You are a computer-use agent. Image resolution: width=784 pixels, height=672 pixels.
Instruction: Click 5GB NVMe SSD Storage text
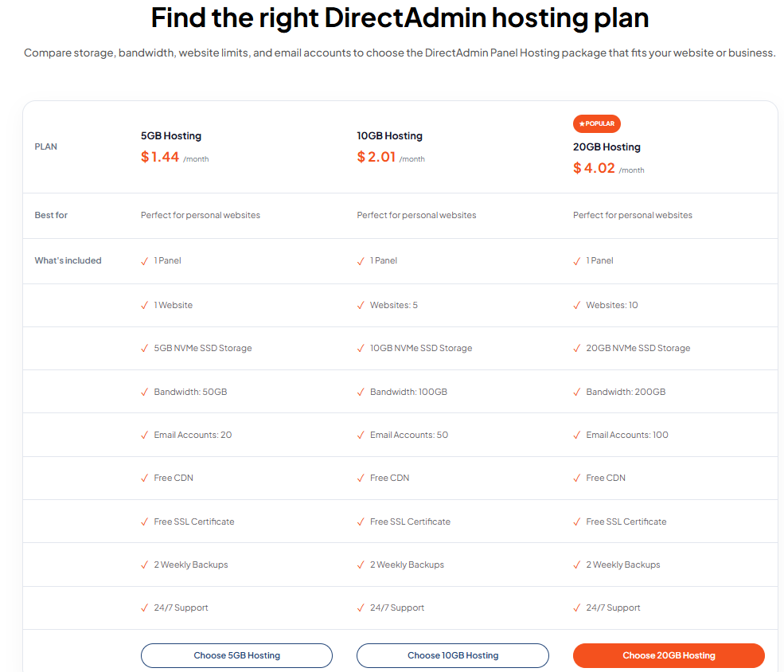point(202,348)
